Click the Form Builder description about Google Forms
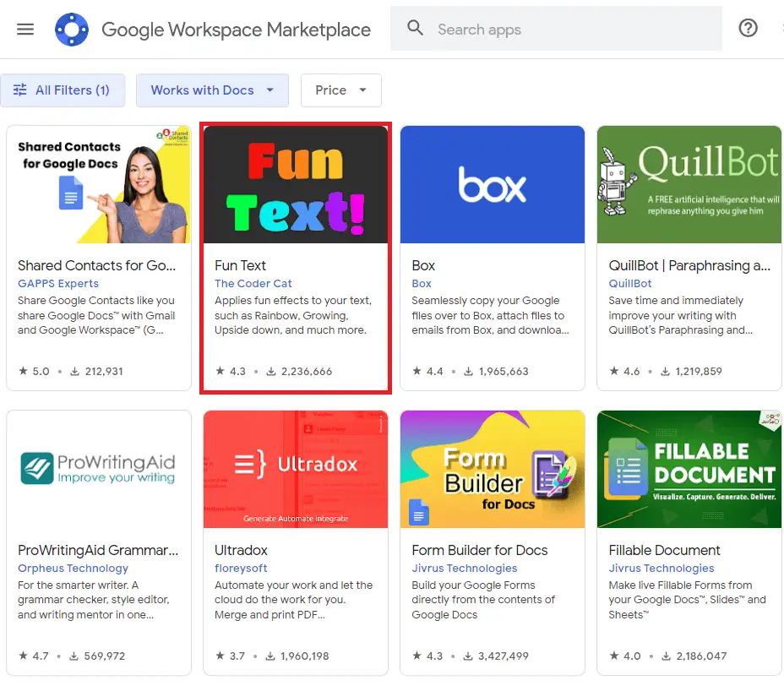The width and height of the screenshot is (784, 686). [483, 600]
